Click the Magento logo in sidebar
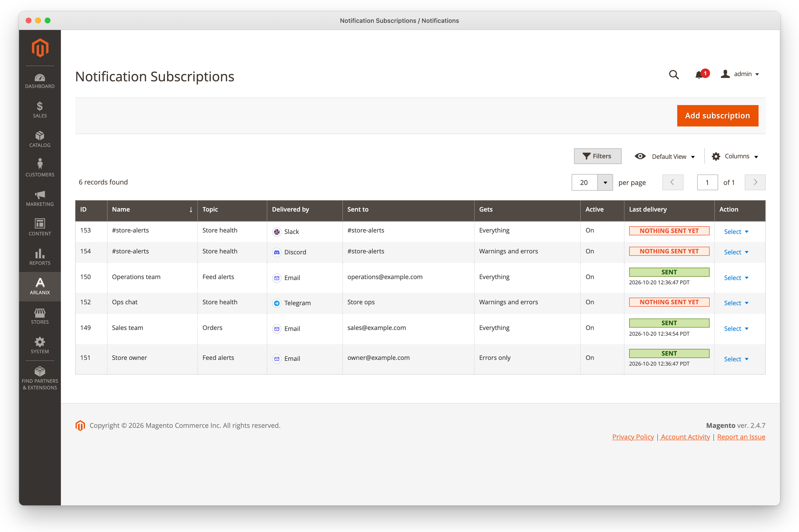 (x=40, y=48)
